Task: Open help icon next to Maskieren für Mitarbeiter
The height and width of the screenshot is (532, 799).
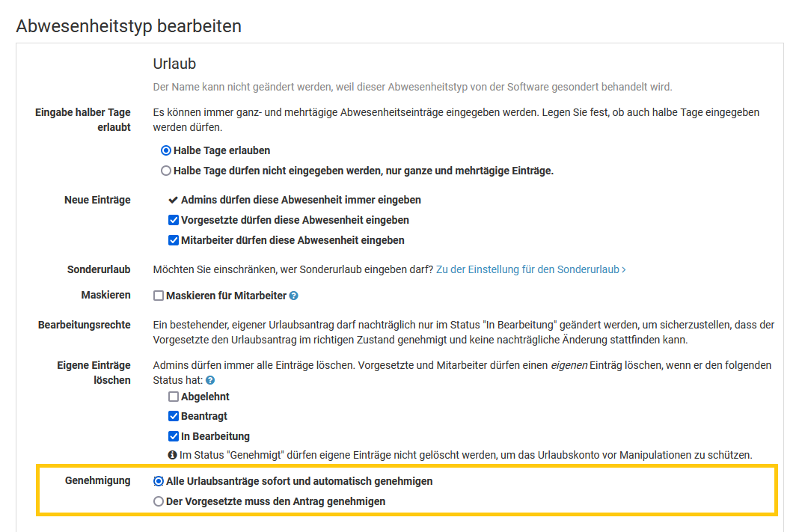Action: (x=294, y=296)
